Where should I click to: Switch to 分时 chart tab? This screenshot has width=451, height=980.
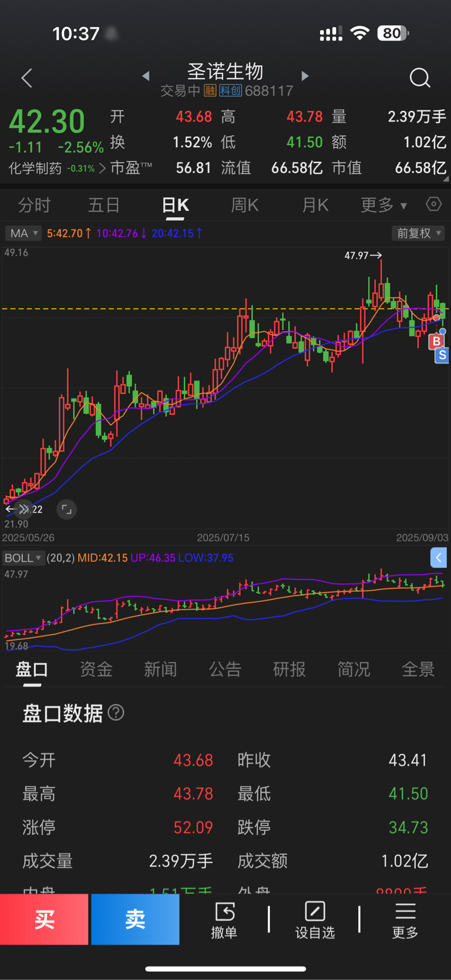point(34,205)
